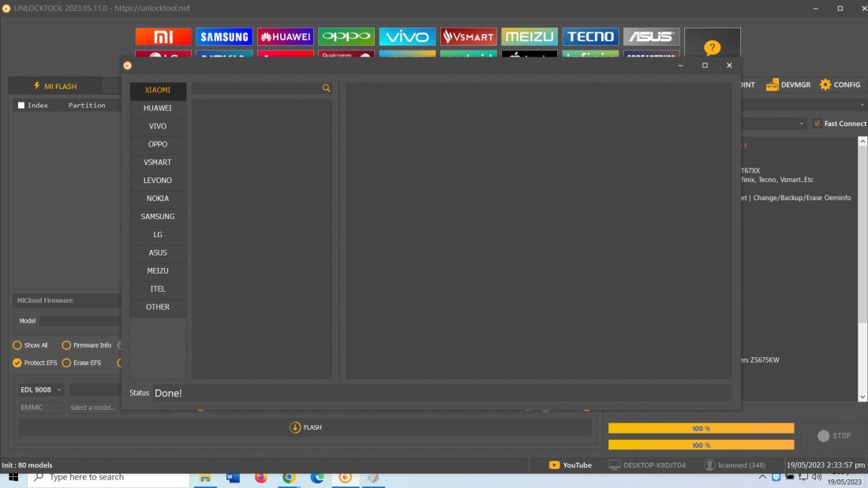Screen dimensions: 868x488
Task: Open Google Chrome from the taskbar
Action: coord(289,478)
